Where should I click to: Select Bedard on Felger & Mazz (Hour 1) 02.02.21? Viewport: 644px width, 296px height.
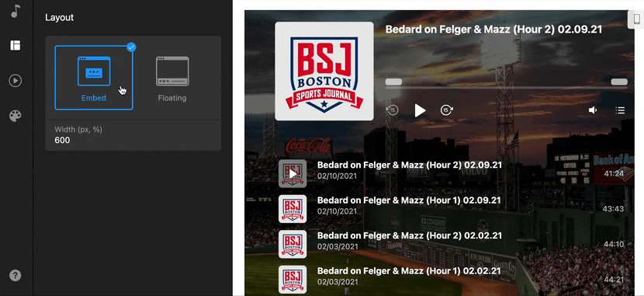tap(409, 271)
